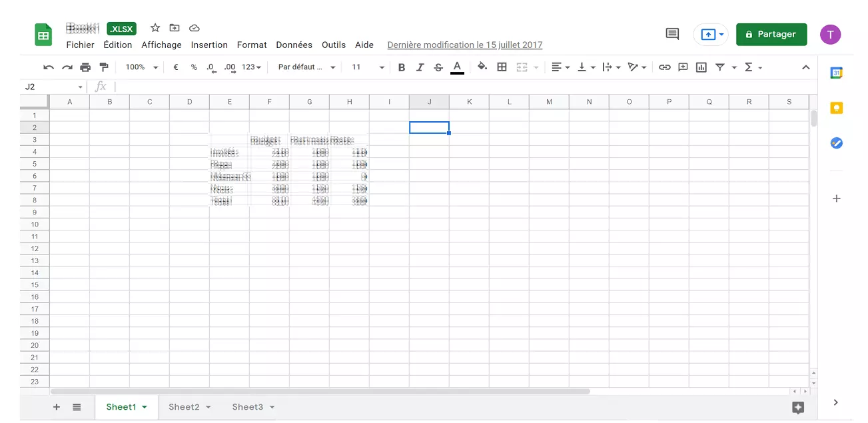
Task: Open the functions sigma dropdown
Action: (x=753, y=67)
